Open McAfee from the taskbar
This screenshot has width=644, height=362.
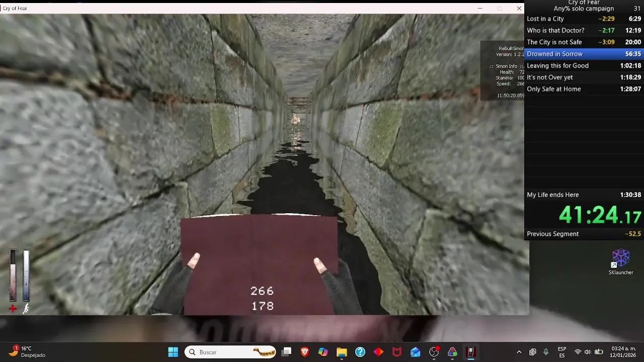coord(397,352)
